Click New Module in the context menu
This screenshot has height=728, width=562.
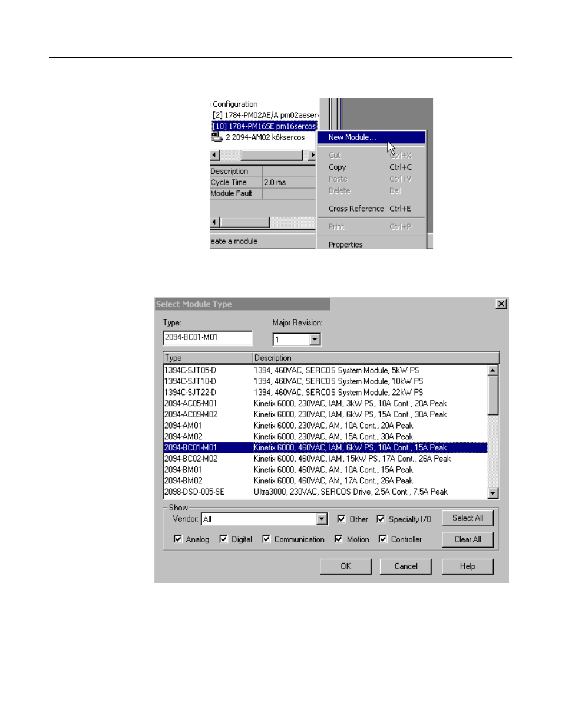pyautogui.click(x=371, y=137)
